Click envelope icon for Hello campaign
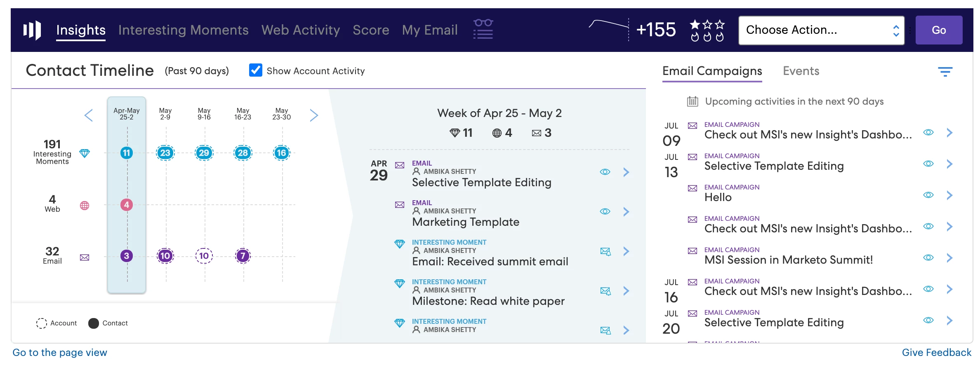Screen dimensions: 980x365 click(693, 188)
